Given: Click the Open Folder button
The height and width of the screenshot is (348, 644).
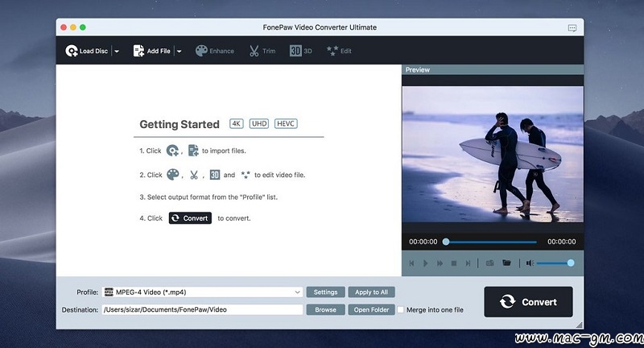Looking at the screenshot, I should tap(371, 310).
